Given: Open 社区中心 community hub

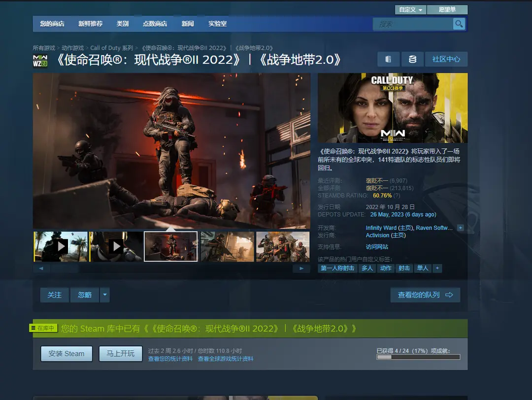Looking at the screenshot, I should click(446, 60).
